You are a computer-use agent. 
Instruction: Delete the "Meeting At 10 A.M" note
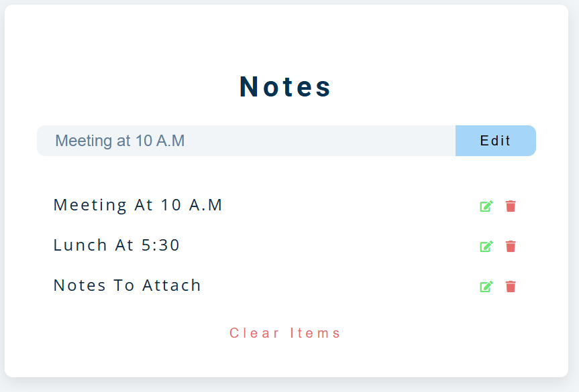click(511, 206)
